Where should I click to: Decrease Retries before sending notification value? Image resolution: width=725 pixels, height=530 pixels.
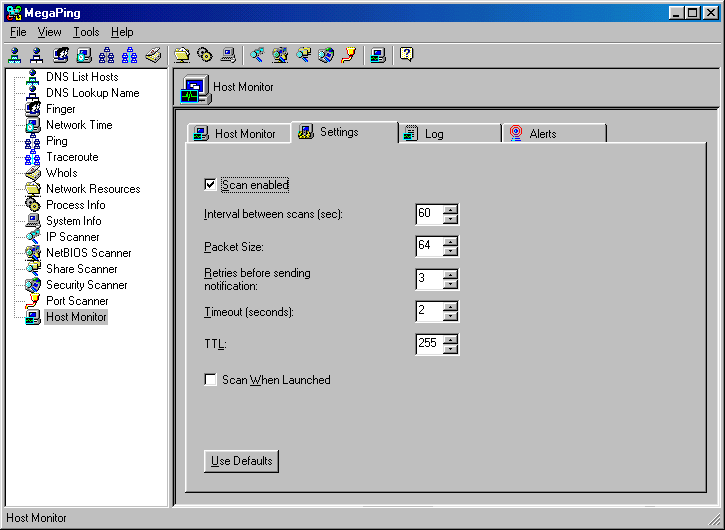tap(450, 284)
